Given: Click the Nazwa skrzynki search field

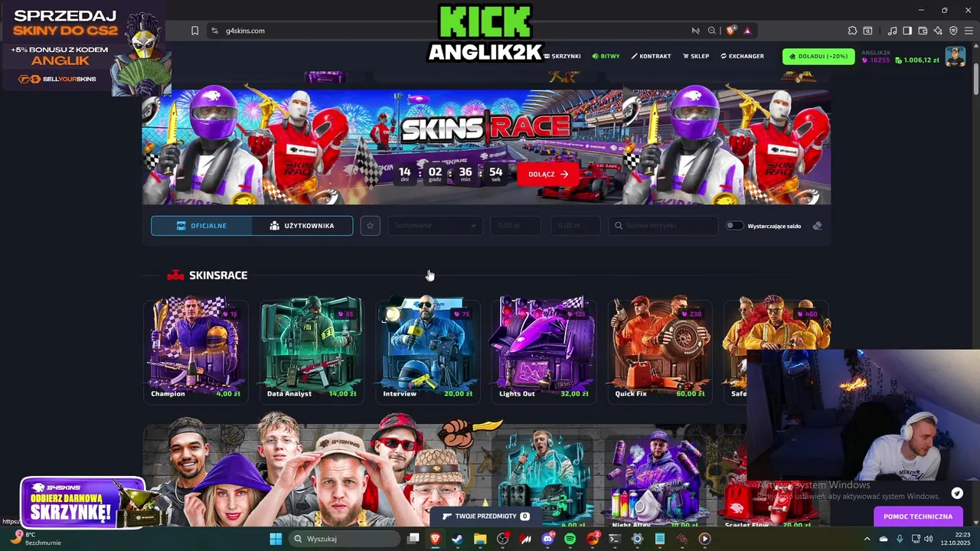Looking at the screenshot, I should (664, 226).
